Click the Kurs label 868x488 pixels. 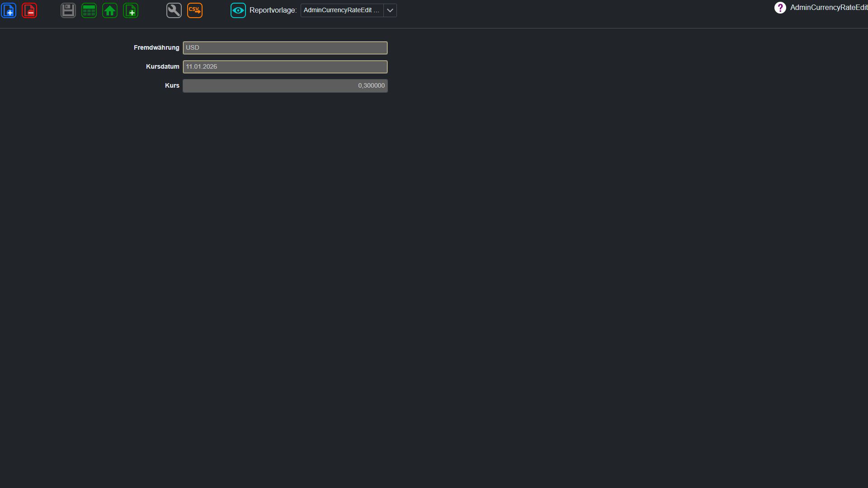pyautogui.click(x=172, y=85)
